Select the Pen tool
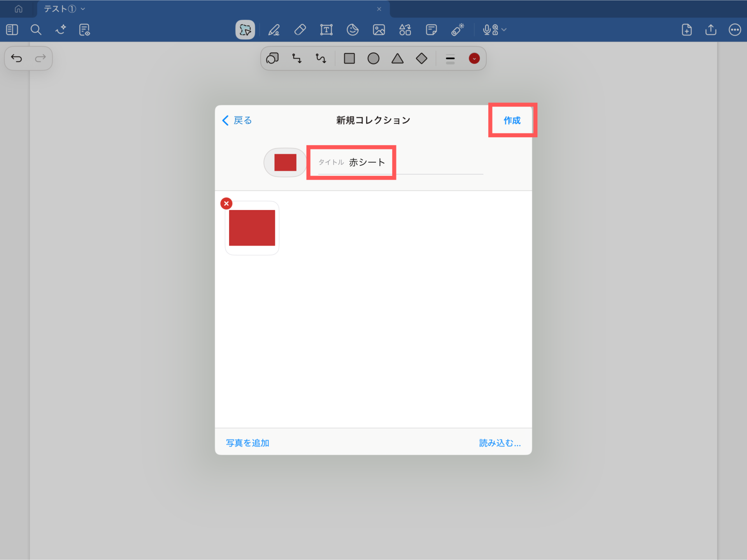The height and width of the screenshot is (560, 747). point(274,30)
